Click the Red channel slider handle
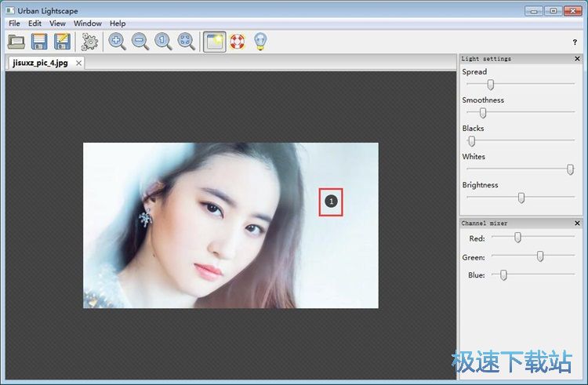This screenshot has height=385, width=588. coord(517,238)
